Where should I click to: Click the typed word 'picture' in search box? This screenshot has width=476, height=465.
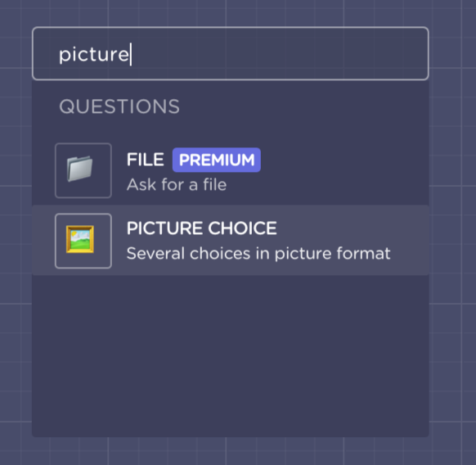click(94, 55)
